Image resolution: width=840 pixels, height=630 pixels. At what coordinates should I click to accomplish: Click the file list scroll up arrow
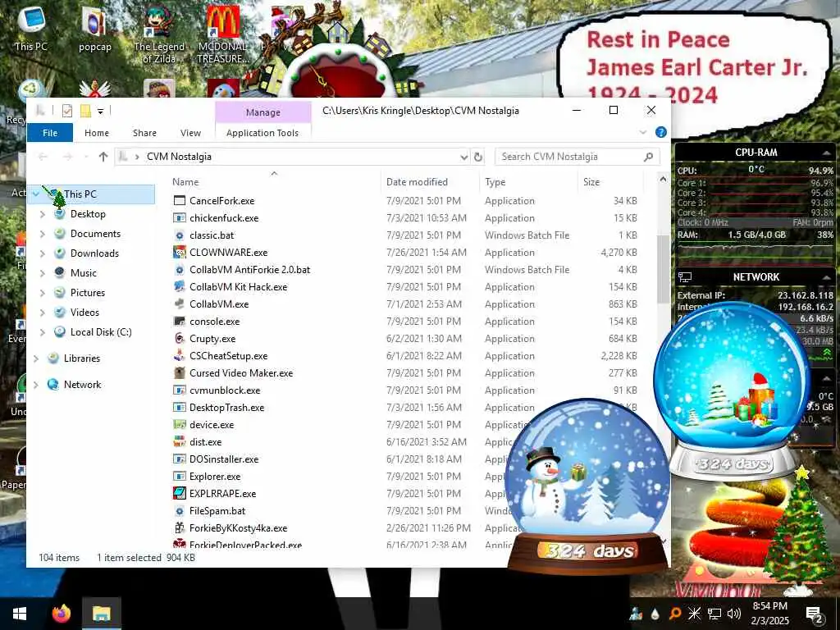[x=663, y=179]
